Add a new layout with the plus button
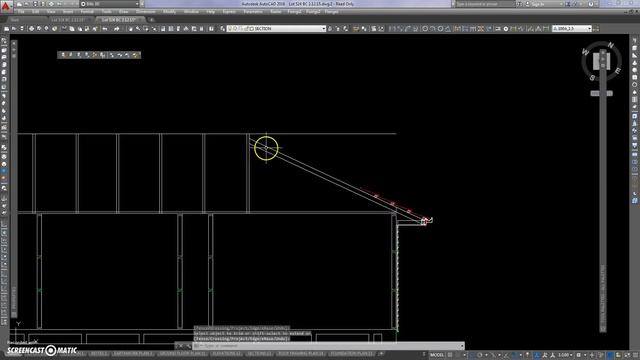The height and width of the screenshot is (360, 640). [x=381, y=353]
